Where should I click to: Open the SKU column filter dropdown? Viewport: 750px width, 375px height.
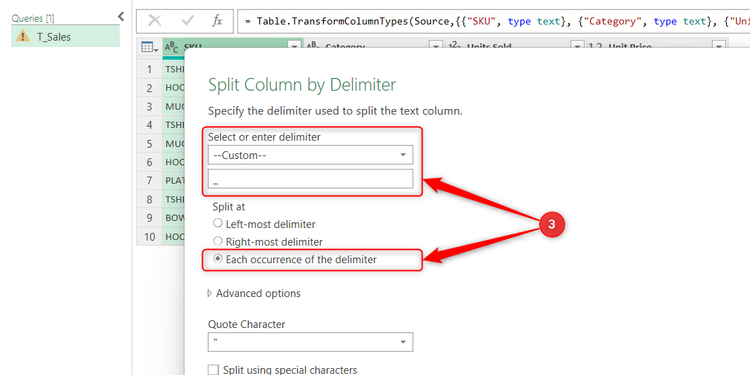(x=294, y=46)
